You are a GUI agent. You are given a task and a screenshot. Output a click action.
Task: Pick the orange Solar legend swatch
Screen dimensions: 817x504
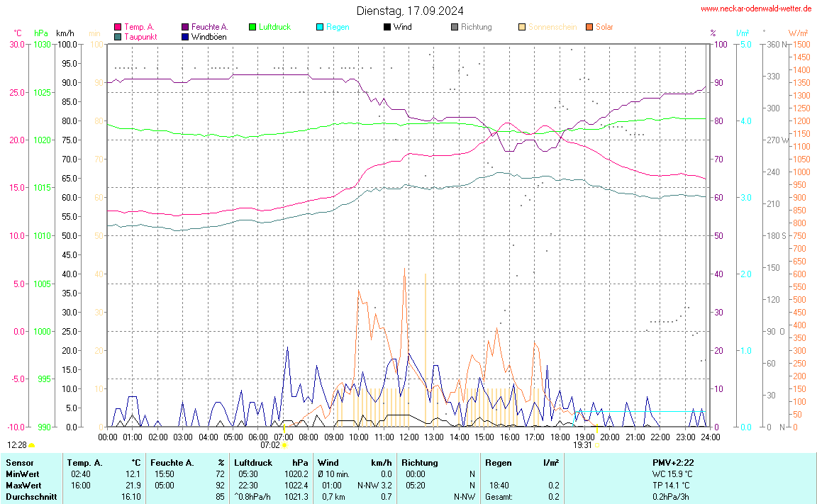(589, 27)
